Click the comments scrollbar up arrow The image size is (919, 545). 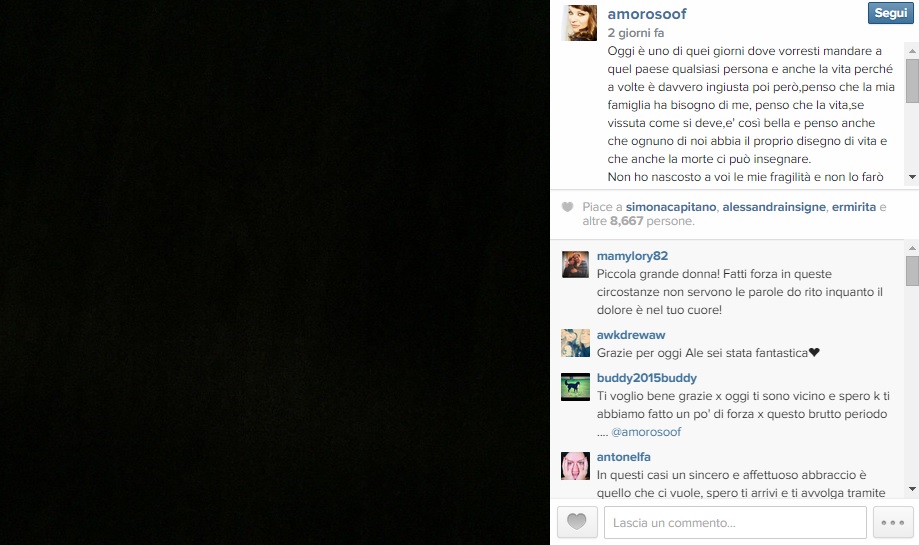(912, 248)
